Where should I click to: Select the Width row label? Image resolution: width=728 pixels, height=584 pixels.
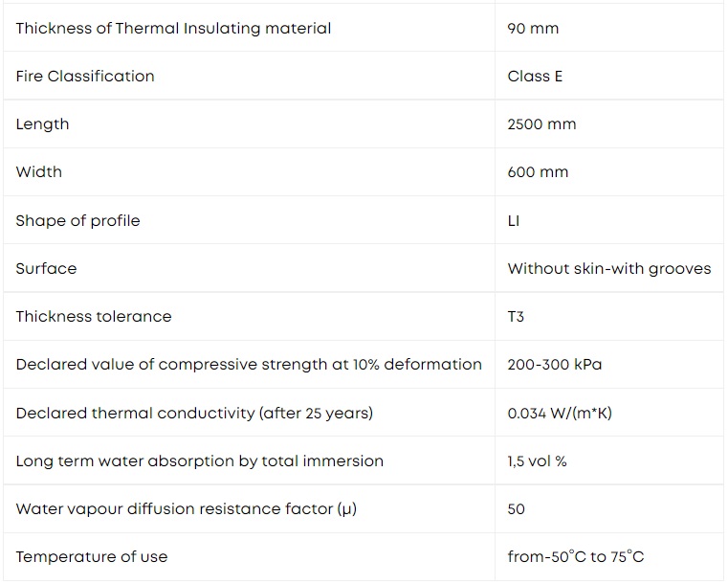click(x=38, y=172)
